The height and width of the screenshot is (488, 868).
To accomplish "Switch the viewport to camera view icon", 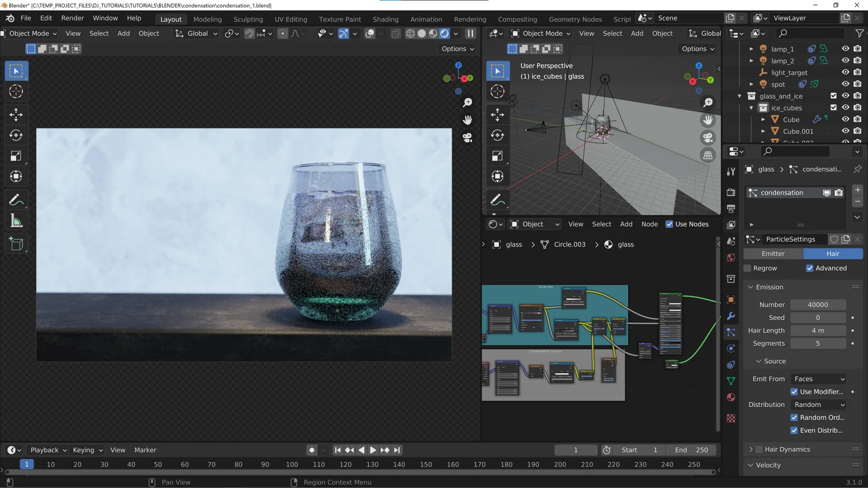I will (x=708, y=138).
